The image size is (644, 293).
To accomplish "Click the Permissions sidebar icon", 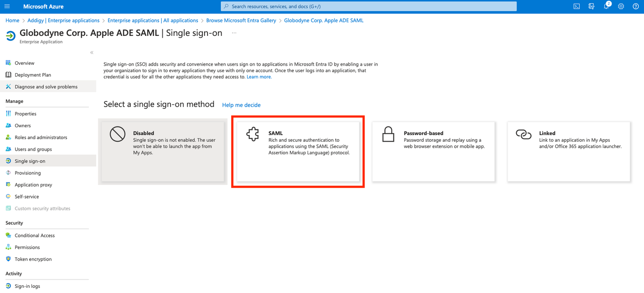I will click(x=8, y=247).
